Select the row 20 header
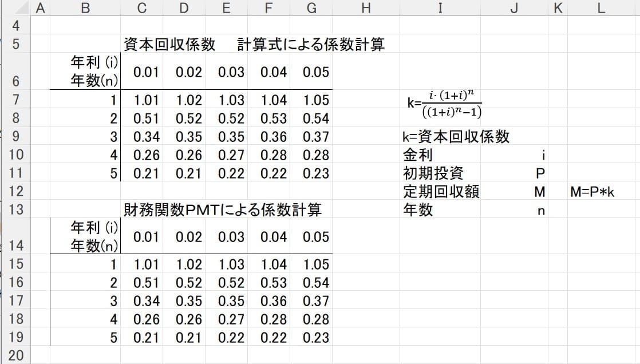Viewport: 640px width, 364px height. (15, 355)
